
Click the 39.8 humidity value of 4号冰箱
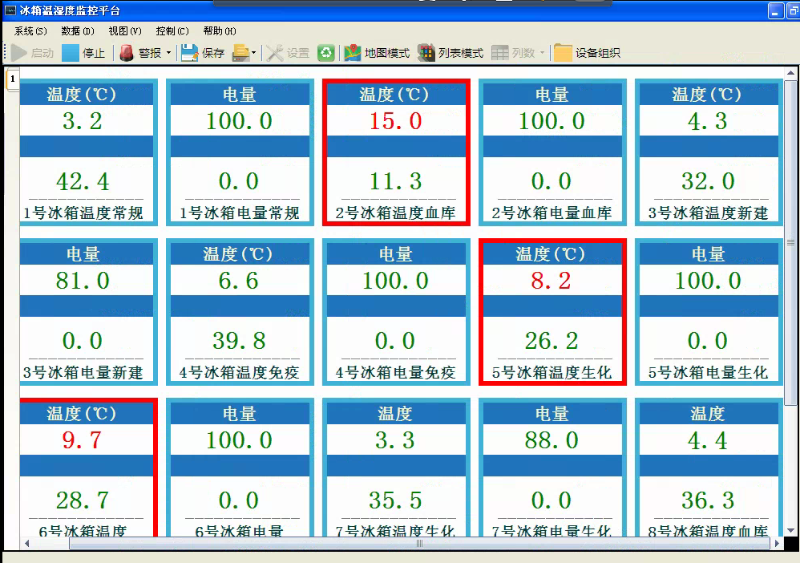239,340
